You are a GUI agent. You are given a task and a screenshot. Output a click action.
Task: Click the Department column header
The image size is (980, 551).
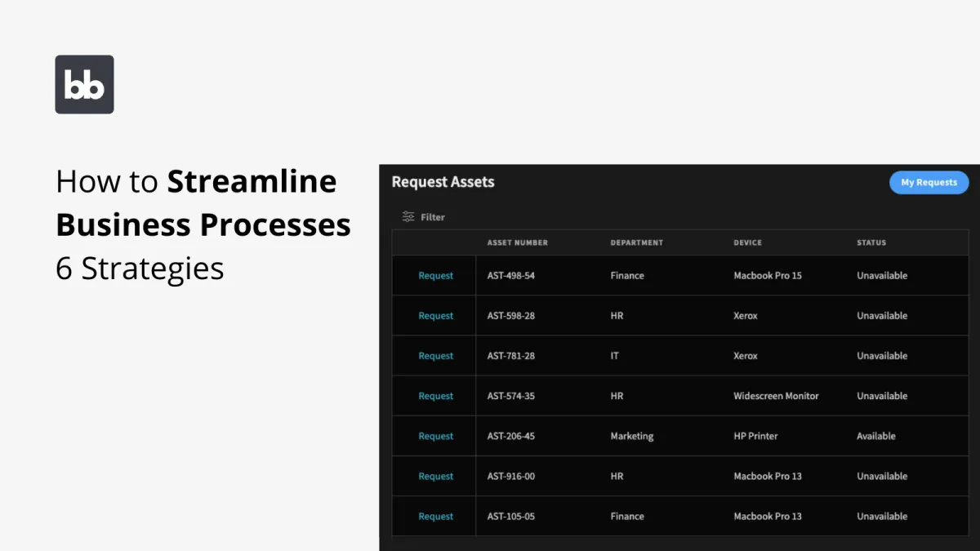point(637,242)
